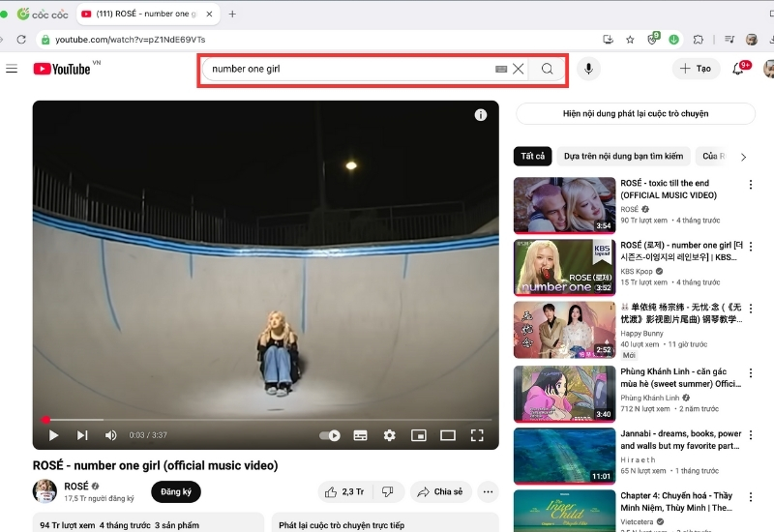This screenshot has width=774, height=532.
Task: Skip to the next video
Action: (x=82, y=434)
